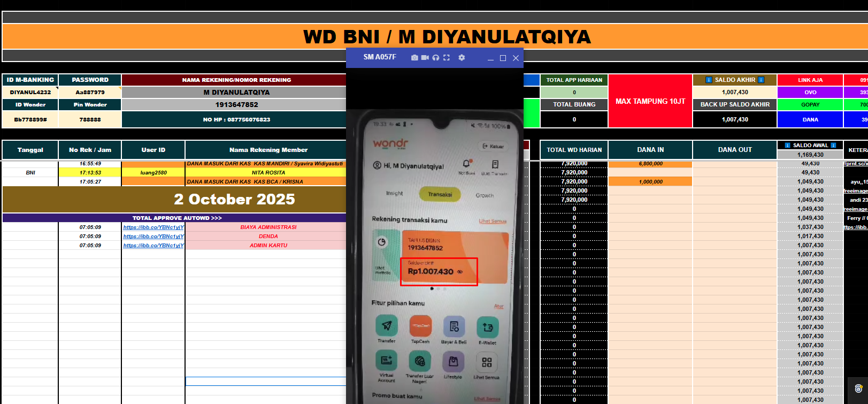Select the 1,169,430 SALDO AWAL value
Image resolution: width=868 pixels, height=404 pixels.
(810, 155)
